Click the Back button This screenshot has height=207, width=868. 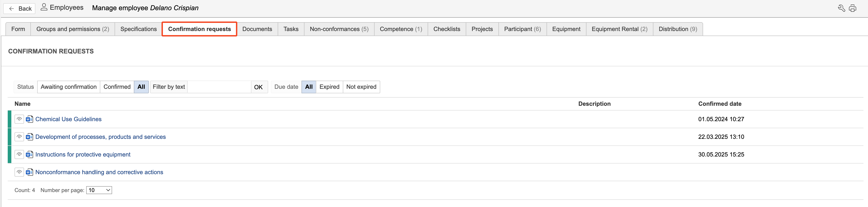pyautogui.click(x=20, y=8)
